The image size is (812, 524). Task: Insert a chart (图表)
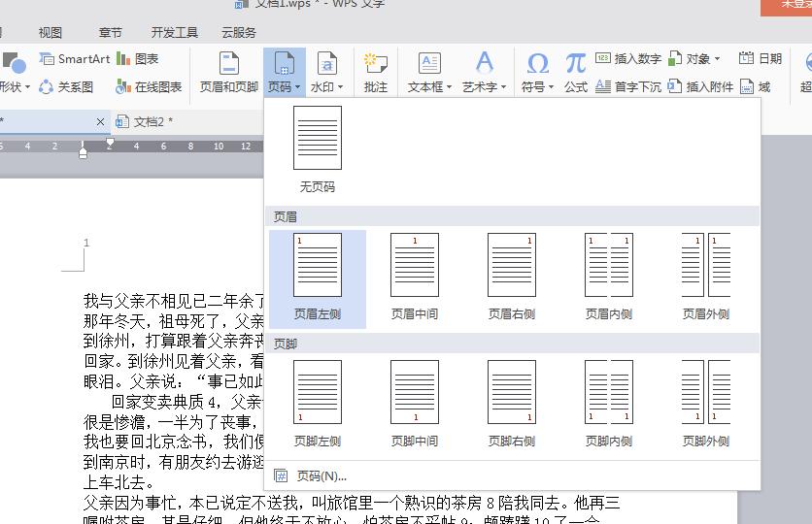(x=137, y=59)
